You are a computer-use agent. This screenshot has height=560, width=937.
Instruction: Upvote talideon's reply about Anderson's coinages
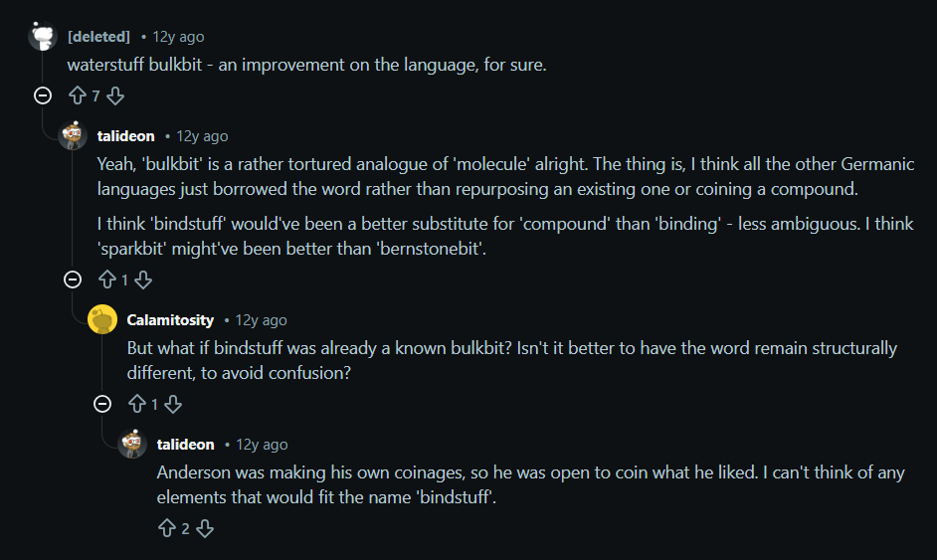166,528
